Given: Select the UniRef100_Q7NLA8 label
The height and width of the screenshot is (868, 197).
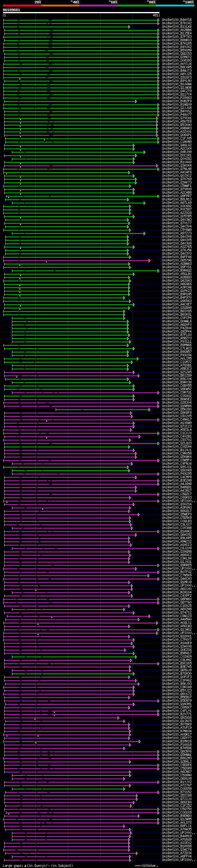Looking at the screenshot, I should [177, 169].
